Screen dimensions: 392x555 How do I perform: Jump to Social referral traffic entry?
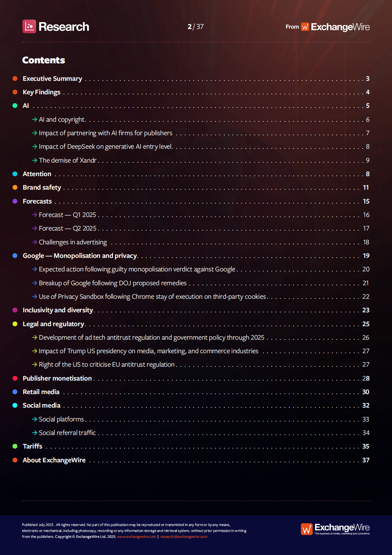67,433
